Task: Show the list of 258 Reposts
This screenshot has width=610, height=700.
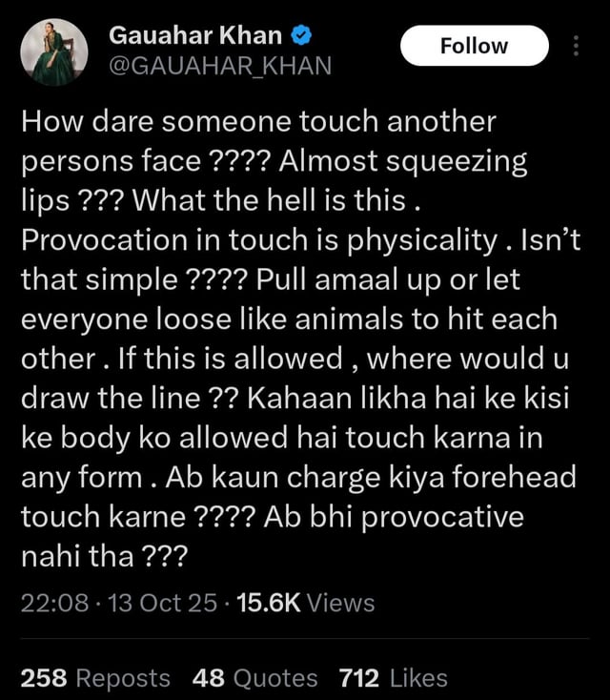Action: coord(95,678)
